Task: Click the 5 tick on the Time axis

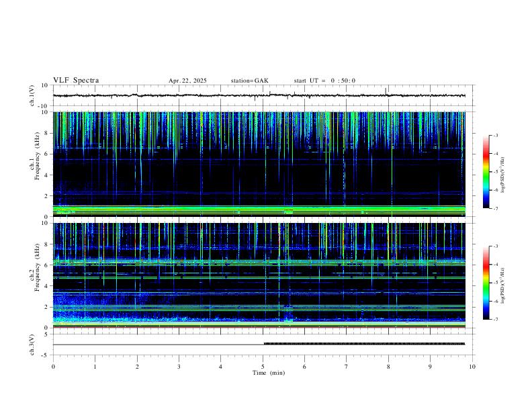Action: coord(263,367)
